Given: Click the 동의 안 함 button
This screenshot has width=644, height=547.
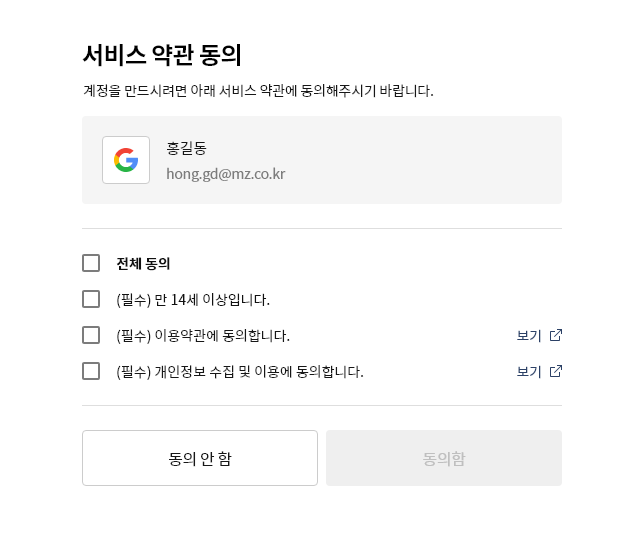Looking at the screenshot, I should [x=200, y=458].
